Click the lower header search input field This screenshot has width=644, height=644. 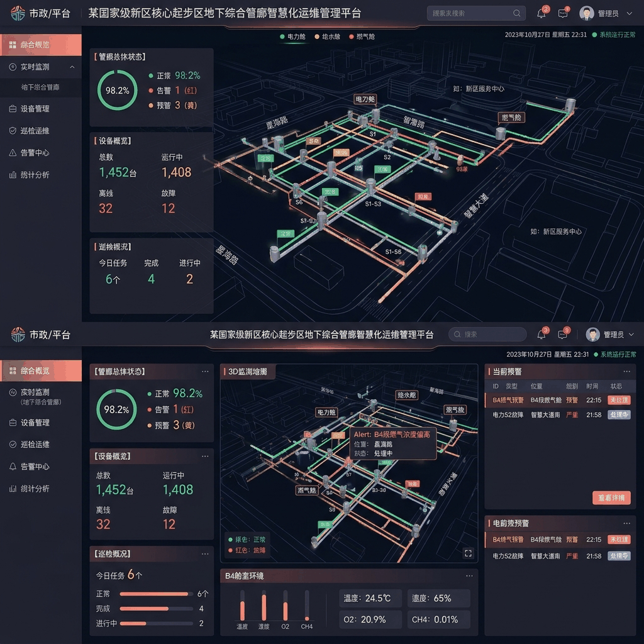487,335
